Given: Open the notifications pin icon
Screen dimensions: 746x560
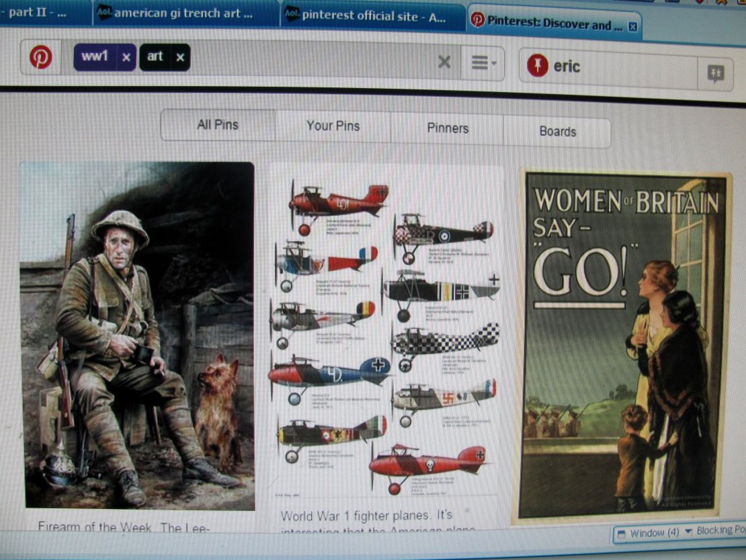Looking at the screenshot, I should pos(716,73).
